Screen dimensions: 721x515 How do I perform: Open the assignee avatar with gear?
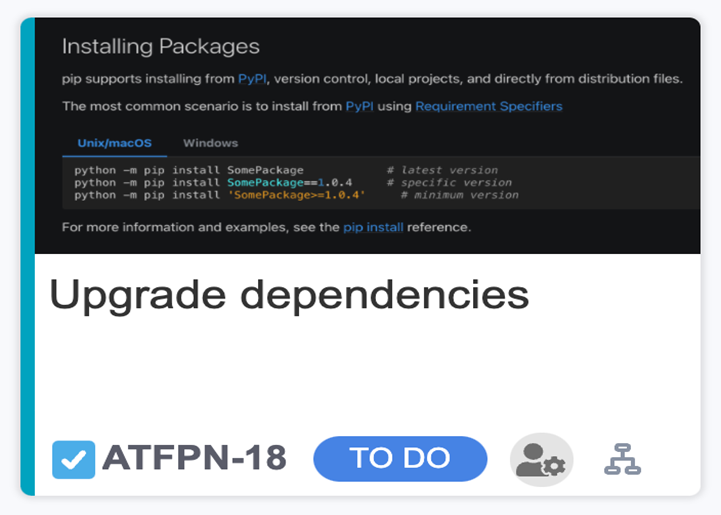tap(541, 459)
